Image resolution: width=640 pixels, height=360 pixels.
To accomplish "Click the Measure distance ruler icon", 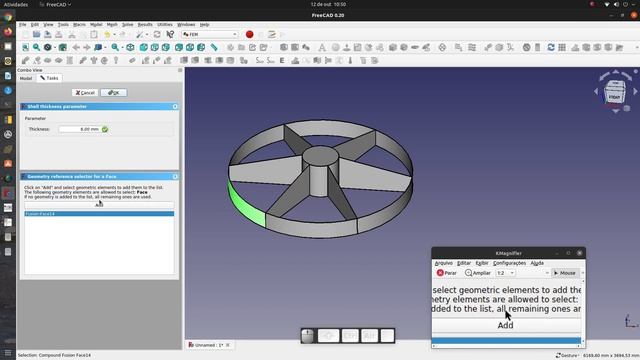I will pyautogui.click(x=214, y=48).
